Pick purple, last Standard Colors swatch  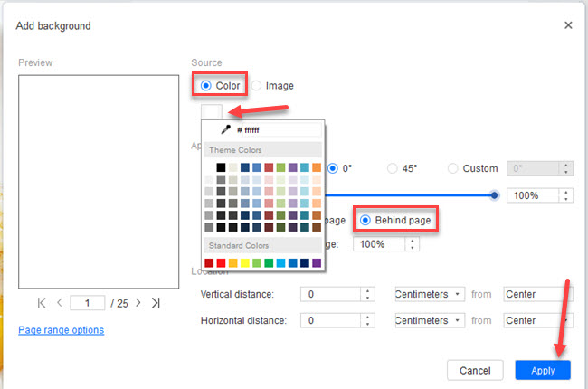(317, 263)
